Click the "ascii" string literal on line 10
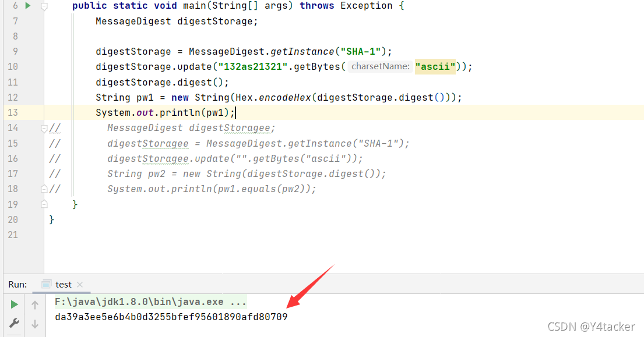The image size is (644, 337). pyautogui.click(x=435, y=66)
